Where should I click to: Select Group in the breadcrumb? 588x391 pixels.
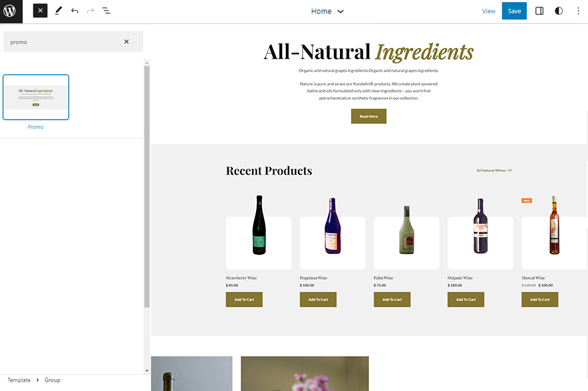(x=53, y=380)
